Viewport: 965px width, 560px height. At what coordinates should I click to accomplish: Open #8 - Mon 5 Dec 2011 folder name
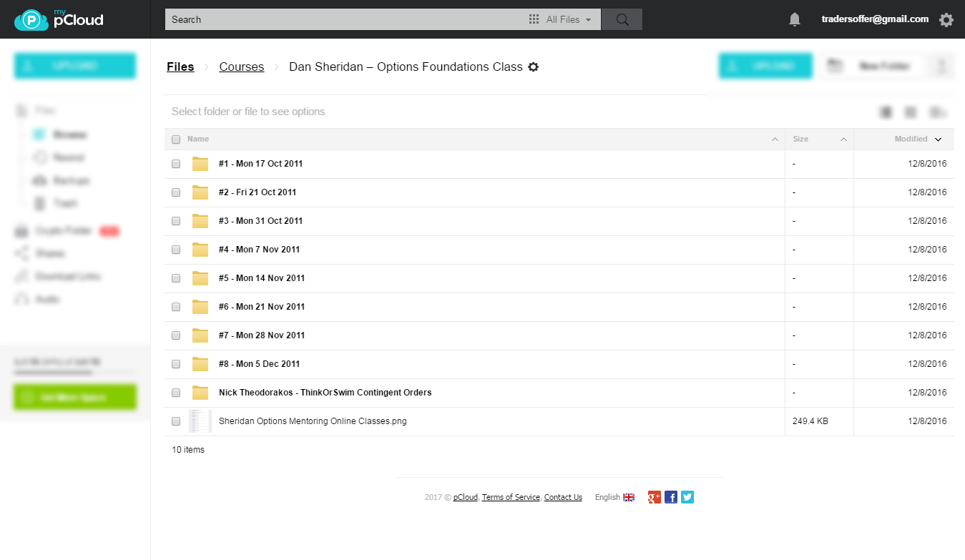tap(259, 364)
